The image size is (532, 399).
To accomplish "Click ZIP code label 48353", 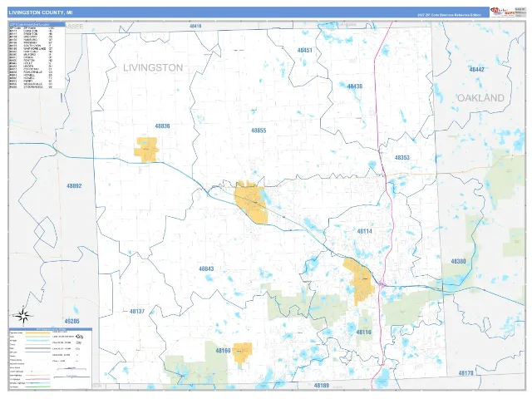I will point(402,157).
